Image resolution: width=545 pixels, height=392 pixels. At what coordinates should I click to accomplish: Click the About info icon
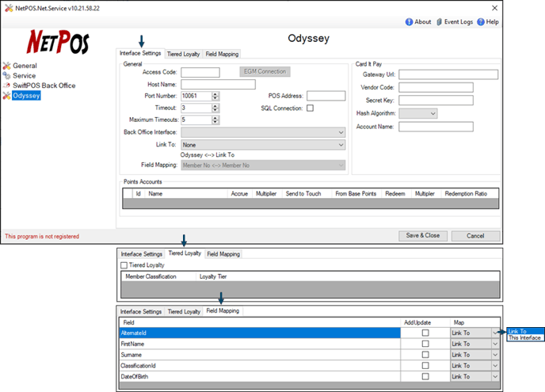pos(409,22)
